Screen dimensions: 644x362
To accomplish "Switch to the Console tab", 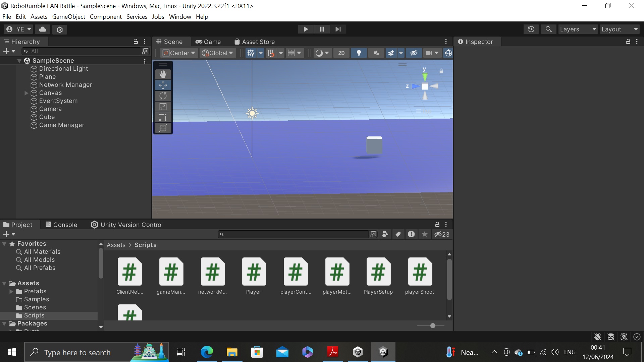I will pos(61,225).
